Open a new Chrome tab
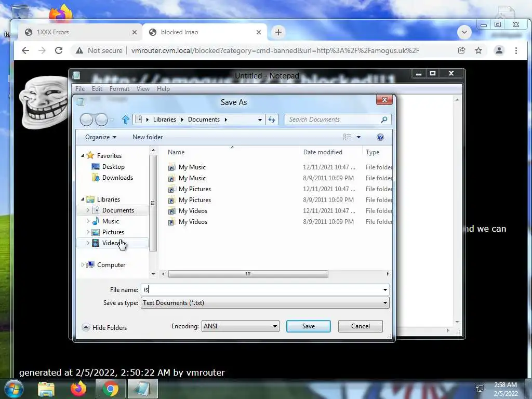The image size is (532, 399). tap(278, 32)
